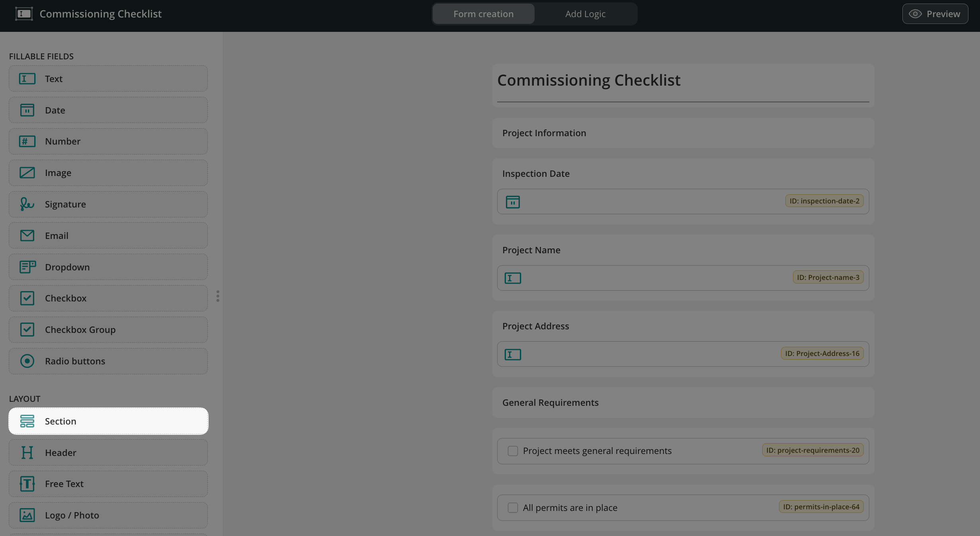This screenshot has height=536, width=980.
Task: Switch to the Add Logic tab
Action: click(585, 14)
